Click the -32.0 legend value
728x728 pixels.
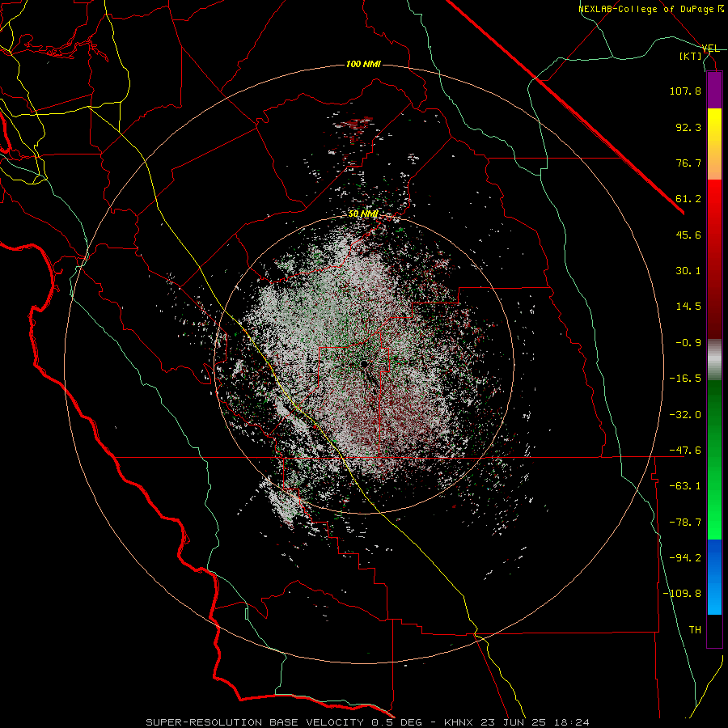click(685, 415)
